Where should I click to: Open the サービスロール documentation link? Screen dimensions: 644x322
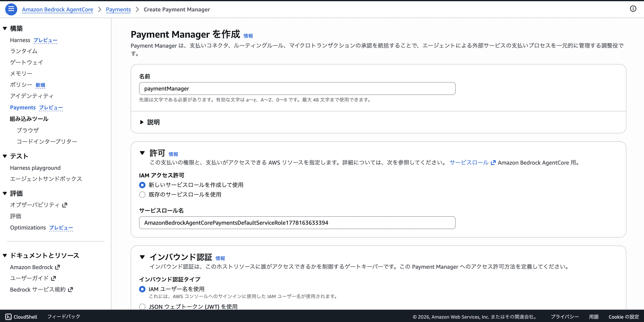coord(469,163)
